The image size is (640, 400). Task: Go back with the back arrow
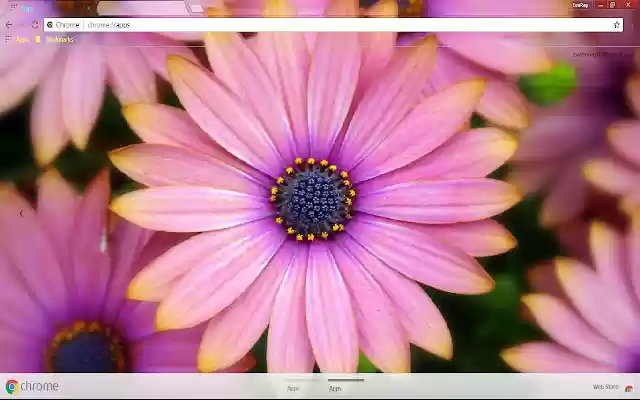coord(9,25)
